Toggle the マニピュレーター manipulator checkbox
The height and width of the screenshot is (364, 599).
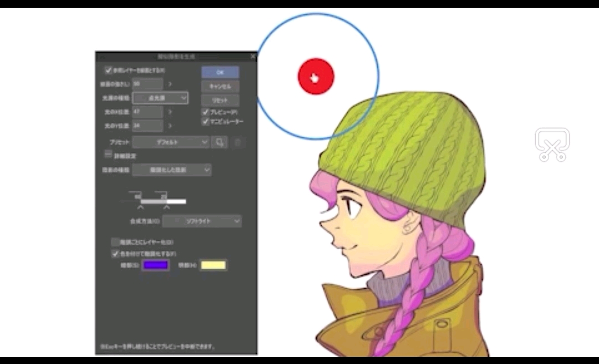click(205, 121)
